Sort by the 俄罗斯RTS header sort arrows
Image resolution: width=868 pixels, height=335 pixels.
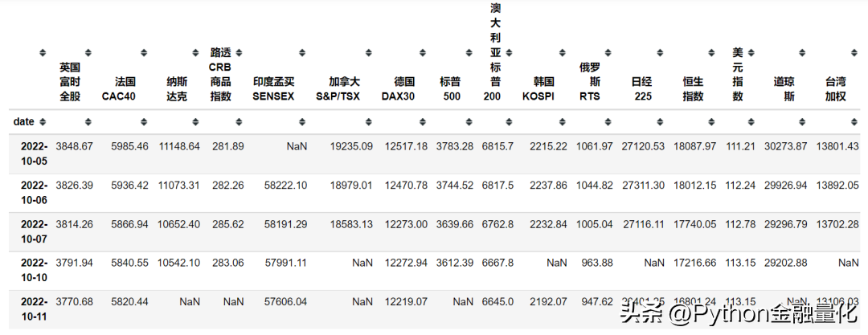[x=608, y=53]
